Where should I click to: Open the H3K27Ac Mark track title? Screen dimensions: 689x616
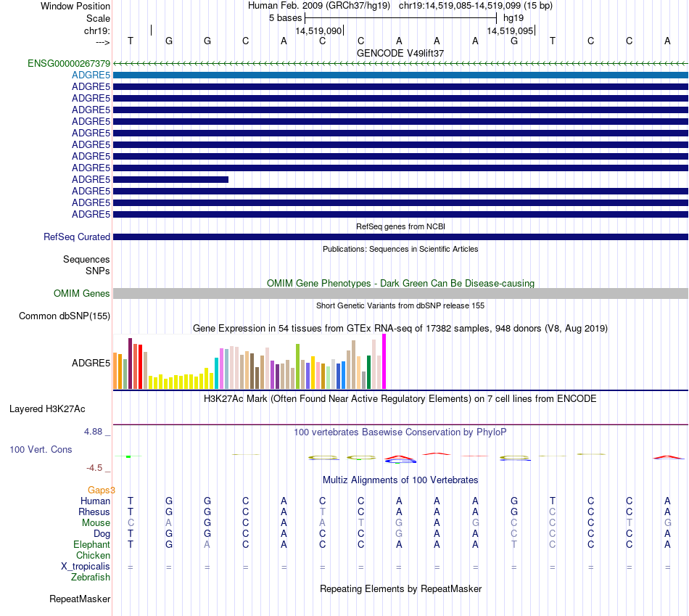click(400, 399)
